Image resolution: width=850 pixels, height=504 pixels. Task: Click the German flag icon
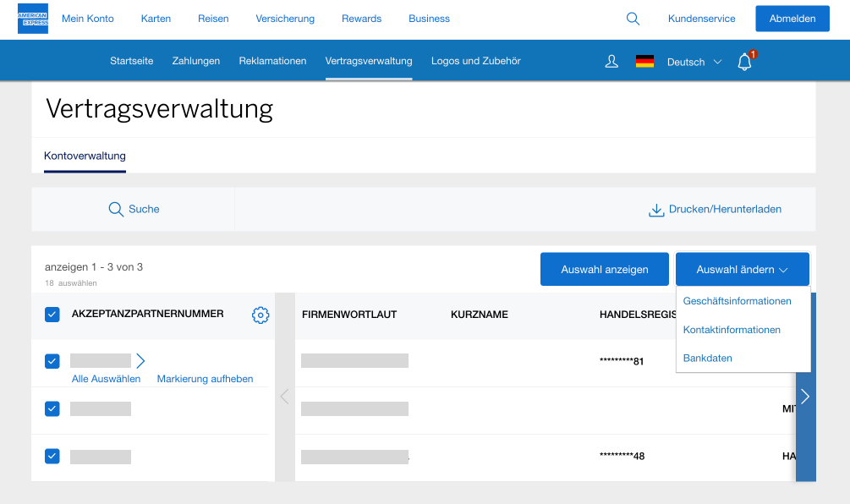click(x=644, y=61)
